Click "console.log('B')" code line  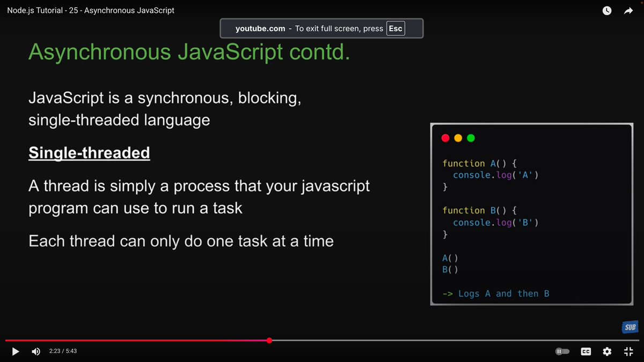(x=495, y=223)
